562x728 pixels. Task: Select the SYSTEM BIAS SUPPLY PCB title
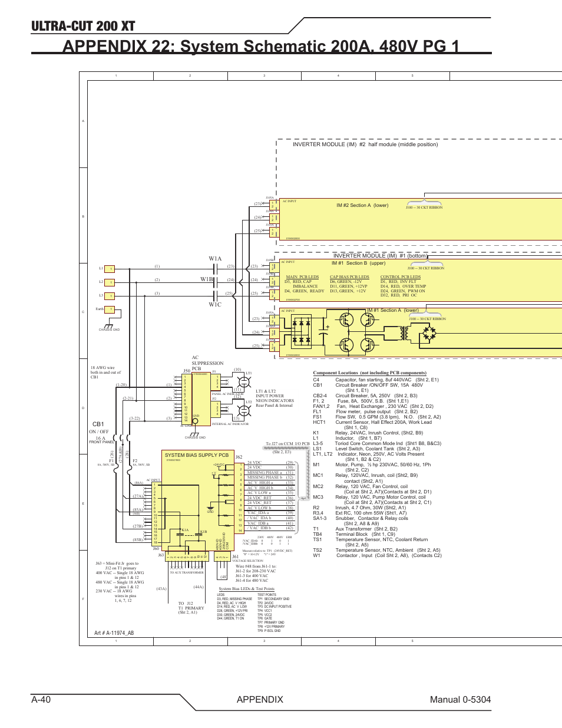point(197,455)
